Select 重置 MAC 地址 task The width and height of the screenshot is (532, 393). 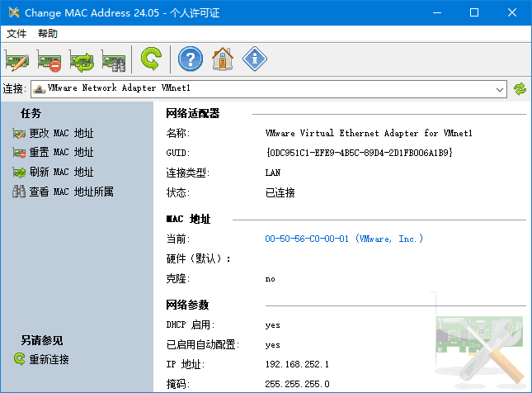coord(53,152)
